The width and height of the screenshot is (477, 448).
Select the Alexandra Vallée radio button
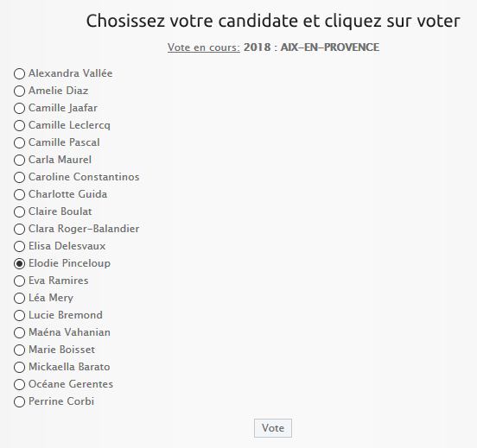[x=19, y=74]
